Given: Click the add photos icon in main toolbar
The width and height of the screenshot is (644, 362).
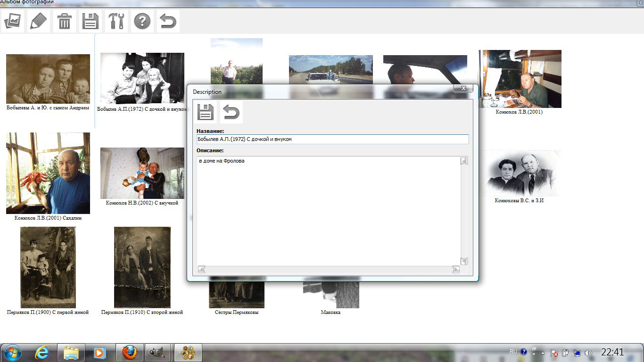Looking at the screenshot, I should point(13,21).
